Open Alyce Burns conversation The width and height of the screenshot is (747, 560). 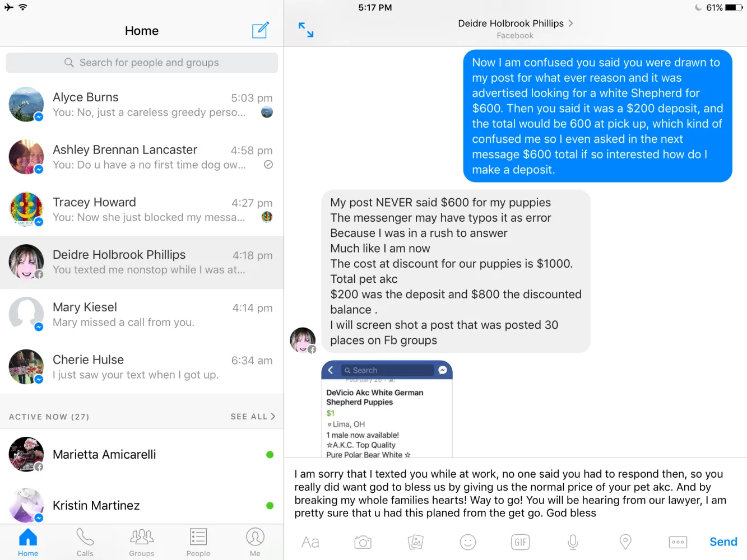142,105
